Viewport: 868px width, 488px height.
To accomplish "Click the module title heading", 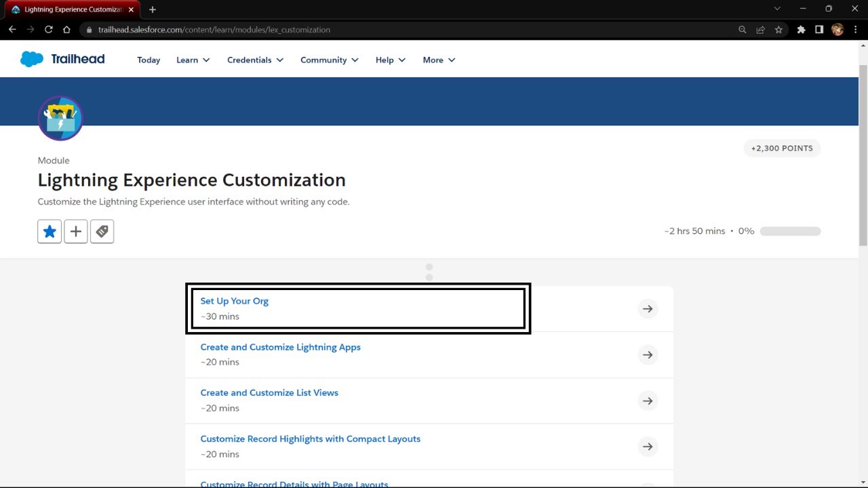I will [x=192, y=180].
